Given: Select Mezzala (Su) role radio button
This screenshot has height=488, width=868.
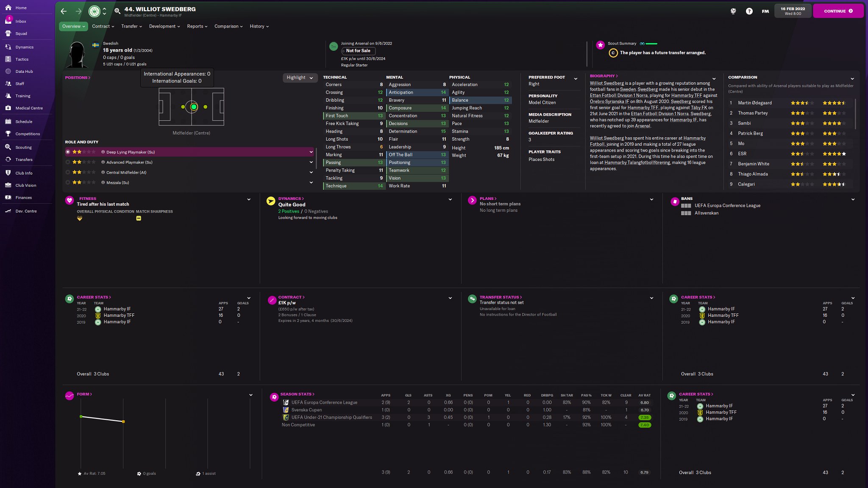Looking at the screenshot, I should pyautogui.click(x=68, y=183).
